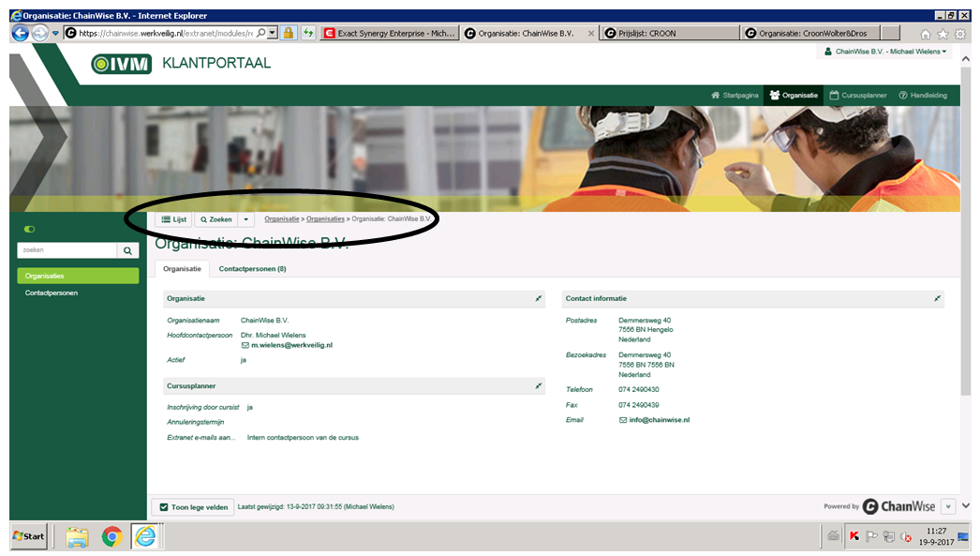
Task: Go to Startpagina in top navigation
Action: click(x=735, y=95)
